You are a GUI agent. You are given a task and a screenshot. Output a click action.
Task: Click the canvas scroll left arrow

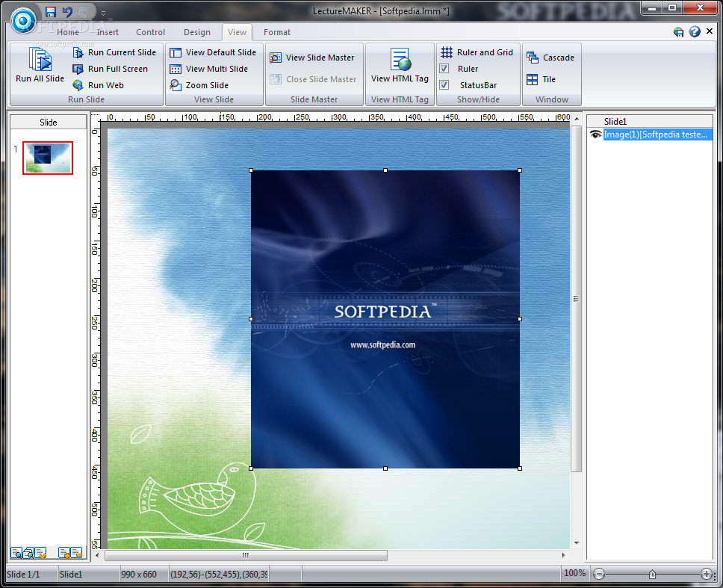(x=97, y=555)
